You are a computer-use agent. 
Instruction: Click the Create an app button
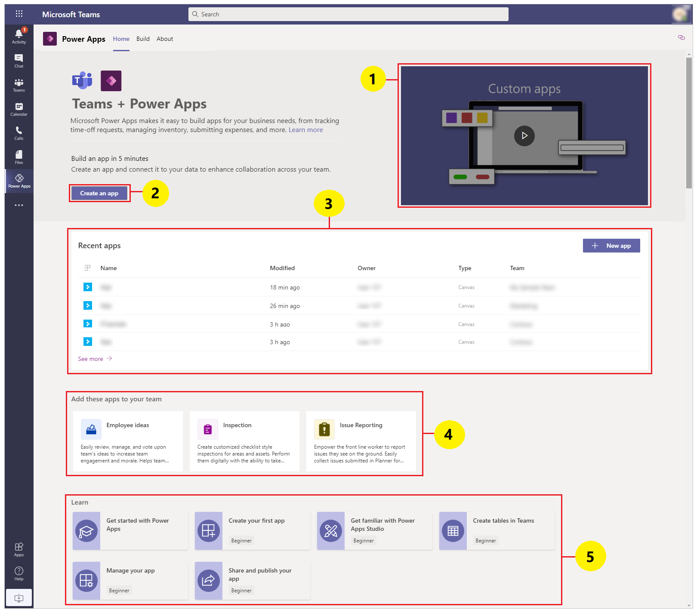pyautogui.click(x=99, y=193)
